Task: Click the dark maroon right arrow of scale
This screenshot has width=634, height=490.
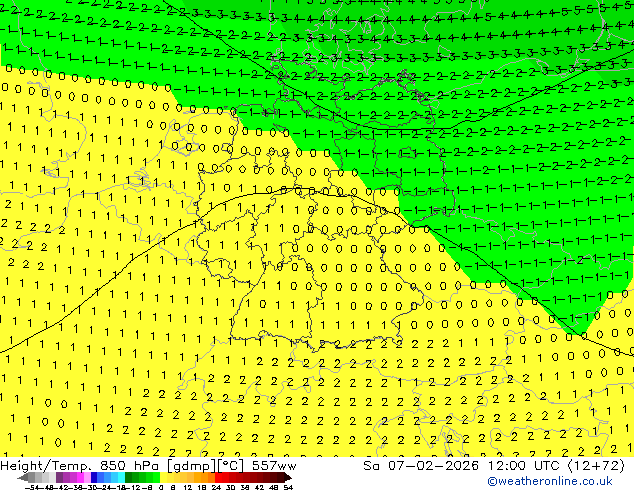Action: [288, 477]
